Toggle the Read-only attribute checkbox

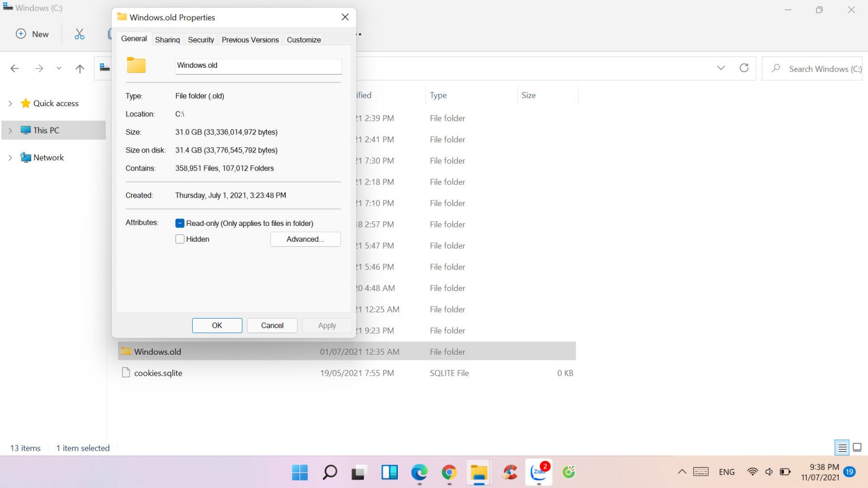pos(180,223)
